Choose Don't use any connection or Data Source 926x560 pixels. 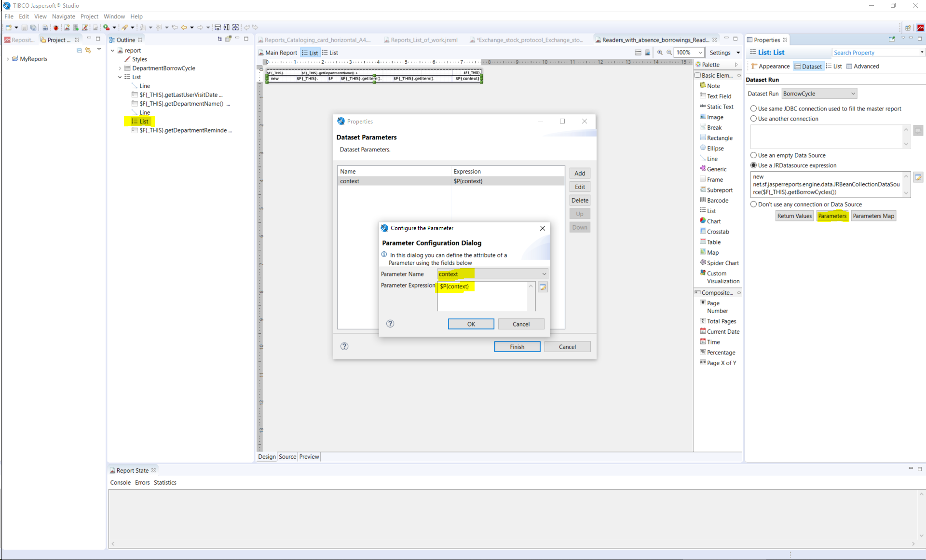point(753,205)
